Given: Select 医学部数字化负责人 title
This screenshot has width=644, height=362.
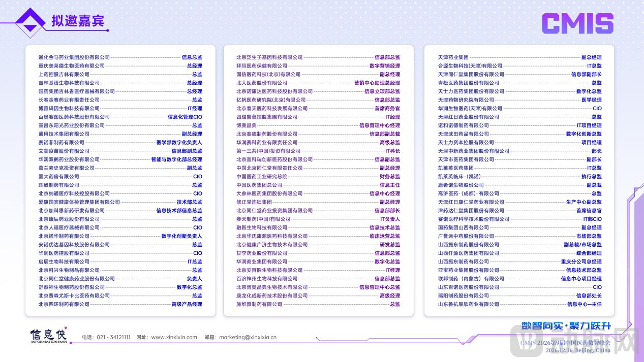Looking at the screenshot, I should point(179,143).
